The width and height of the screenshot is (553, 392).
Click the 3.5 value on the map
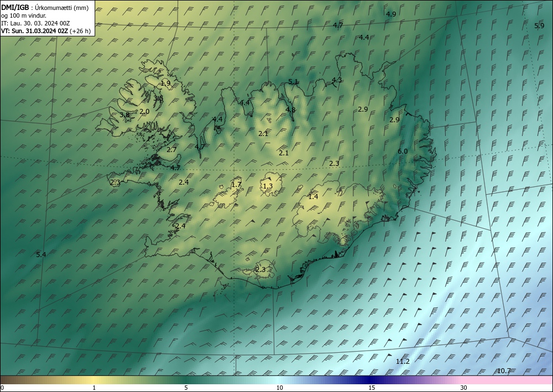click(158, 98)
